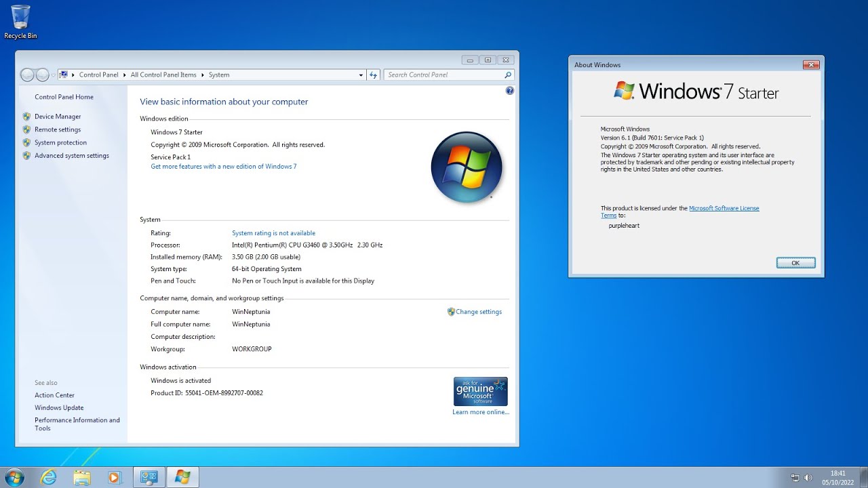Select All Control Panel Items breadcrumb
868x488 pixels.
coord(163,75)
